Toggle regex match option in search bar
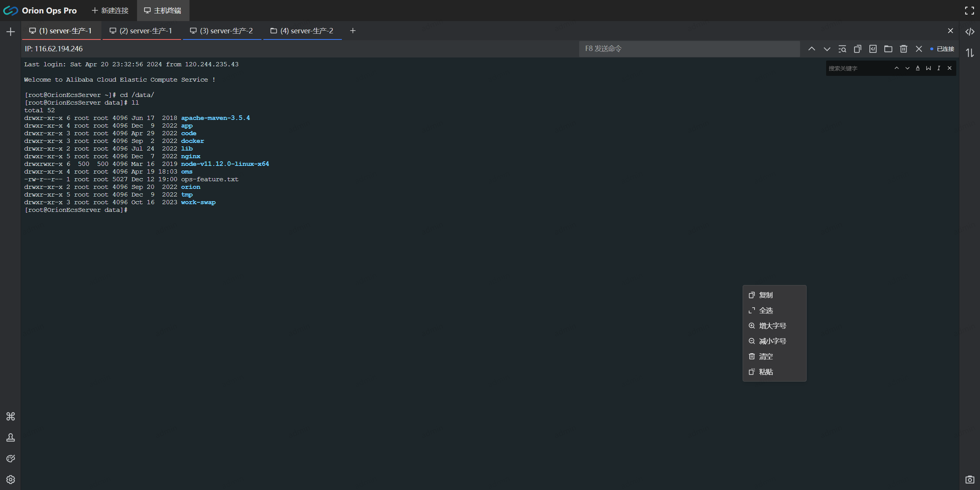This screenshot has width=980, height=490. tap(939, 68)
